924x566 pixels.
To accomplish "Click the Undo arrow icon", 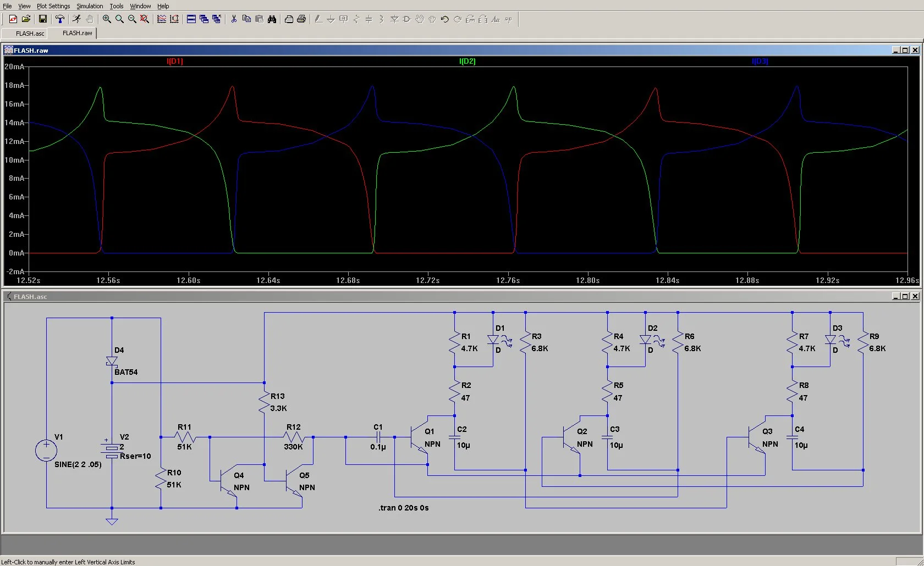I will point(445,19).
